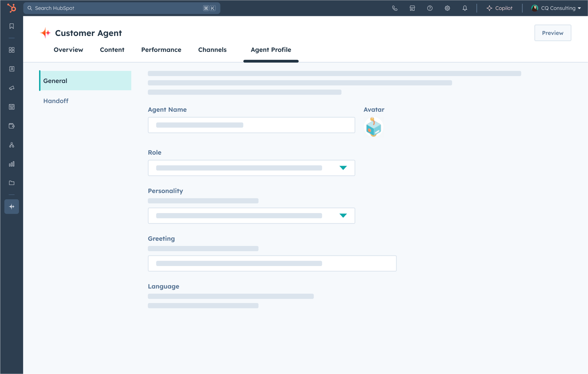This screenshot has height=374, width=588.
Task: Open the Notifications bell
Action: point(465,8)
